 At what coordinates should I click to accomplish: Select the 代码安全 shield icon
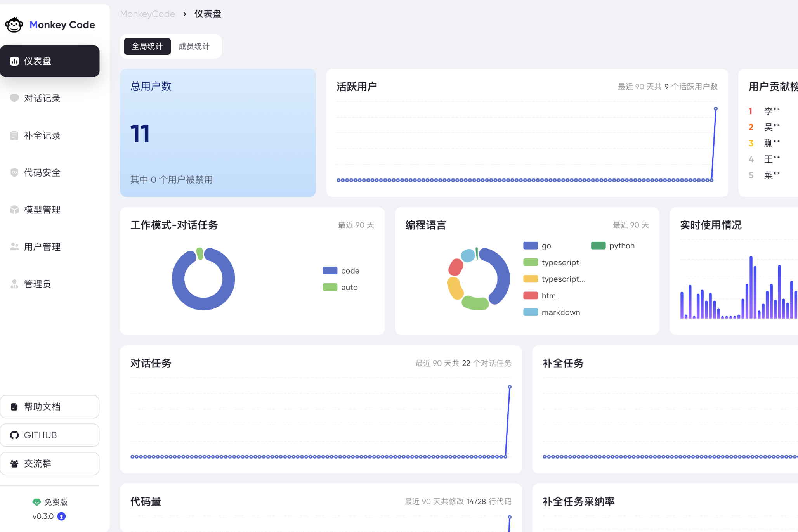[14, 172]
